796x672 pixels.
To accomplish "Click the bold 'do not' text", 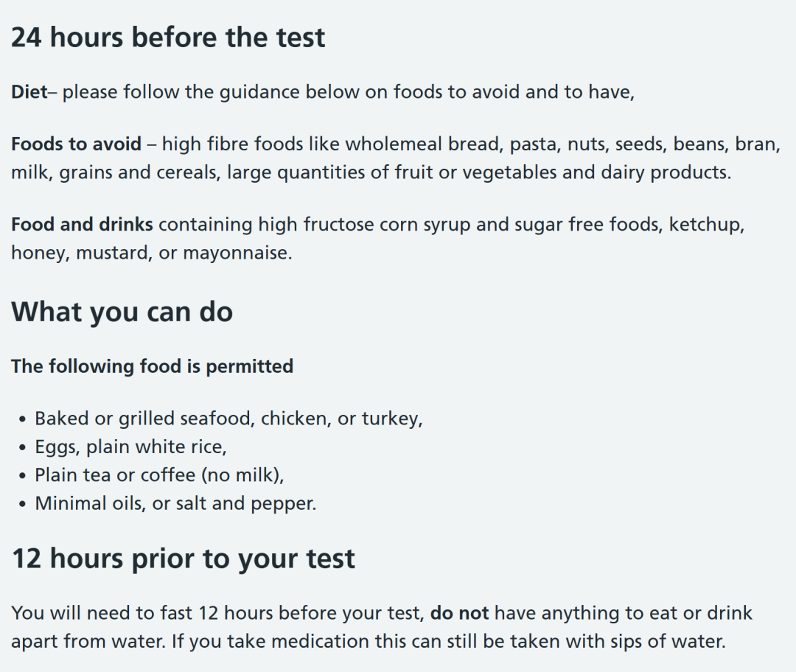I will point(459,613).
